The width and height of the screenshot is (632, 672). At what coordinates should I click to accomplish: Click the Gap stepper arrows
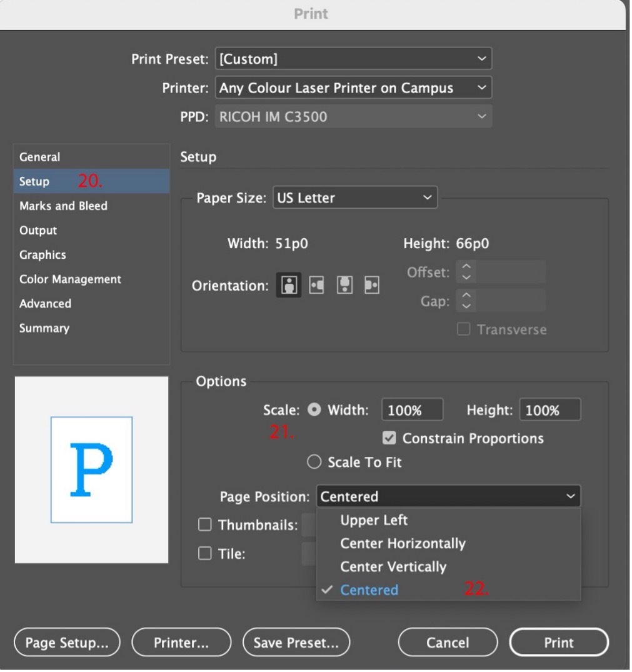pyautogui.click(x=466, y=301)
